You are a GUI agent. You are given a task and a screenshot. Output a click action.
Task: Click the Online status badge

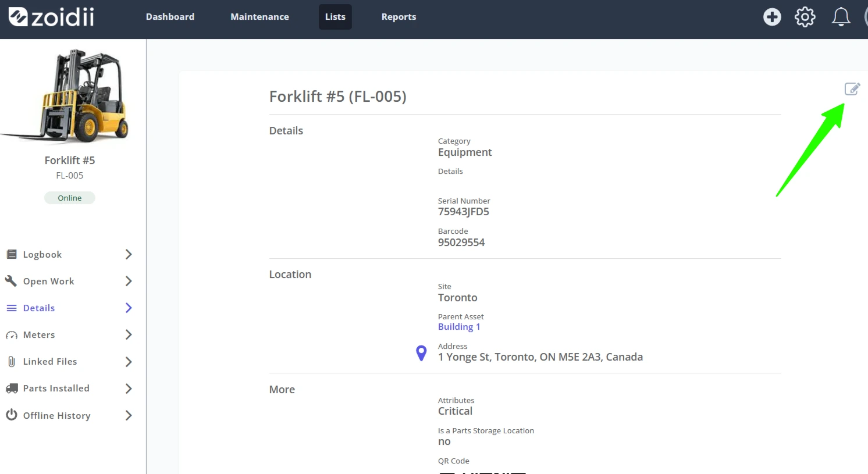coord(70,198)
